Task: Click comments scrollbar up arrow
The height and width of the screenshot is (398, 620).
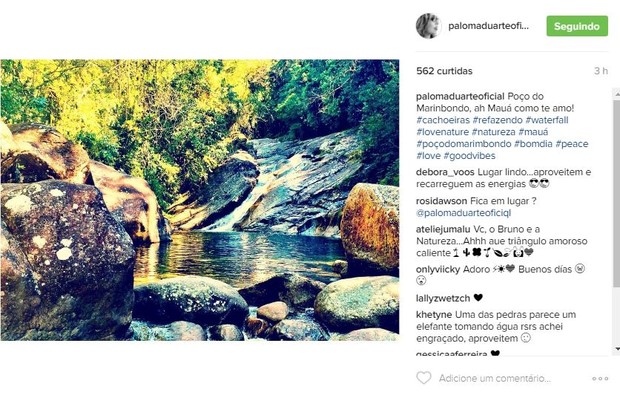Action: coord(616,94)
